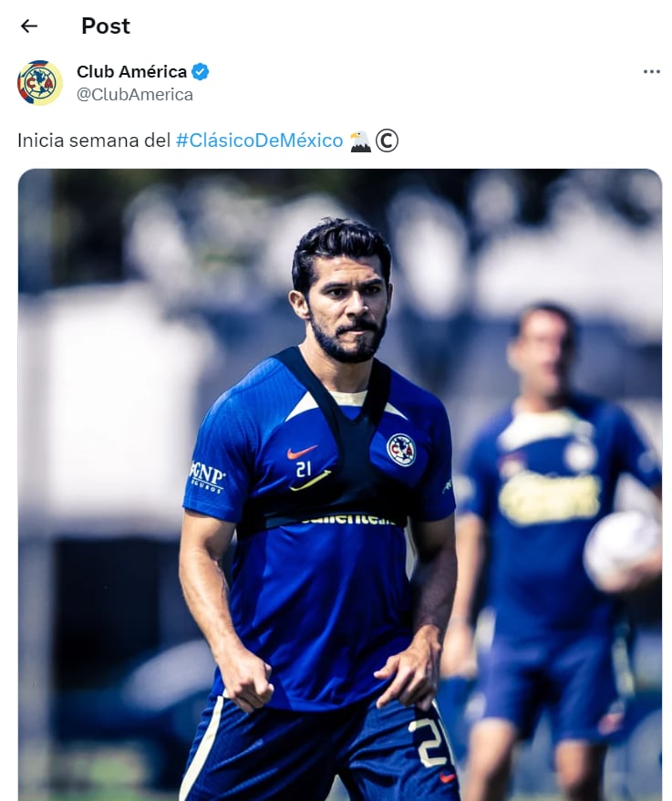Open the #ClásicoDeMéxico hashtag
Image resolution: width=672 pixels, height=801 pixels.
coord(259,140)
